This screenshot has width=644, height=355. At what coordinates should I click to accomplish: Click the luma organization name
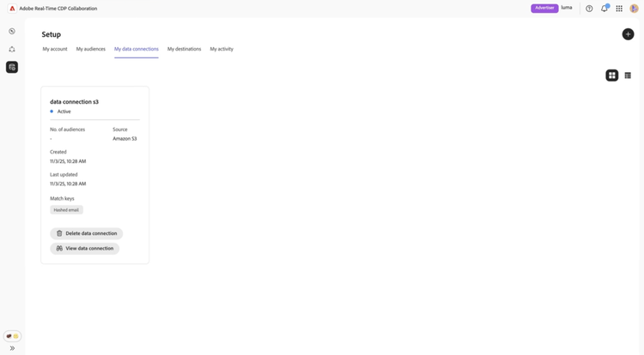tap(567, 8)
